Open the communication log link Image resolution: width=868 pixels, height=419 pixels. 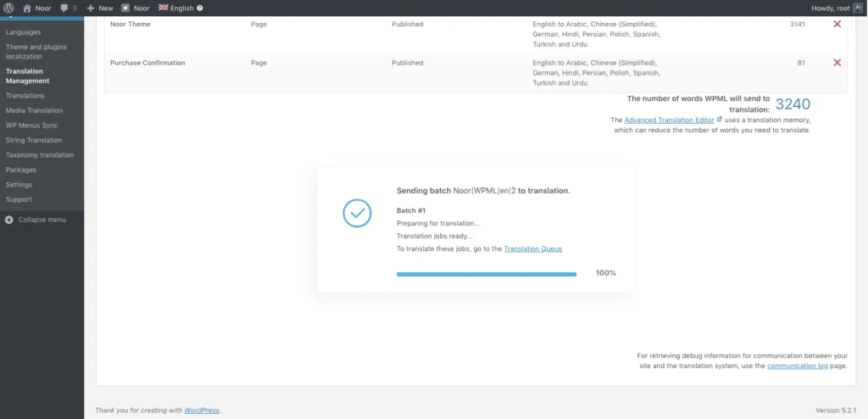(x=797, y=366)
